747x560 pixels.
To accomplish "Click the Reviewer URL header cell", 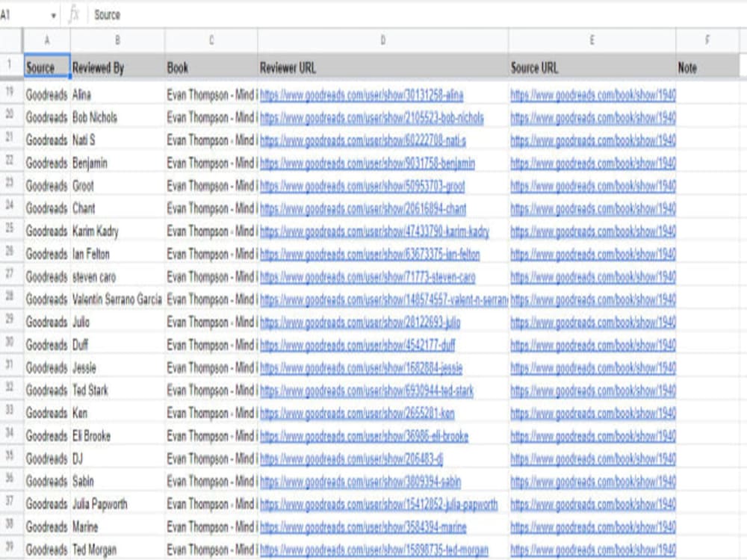I will point(383,66).
